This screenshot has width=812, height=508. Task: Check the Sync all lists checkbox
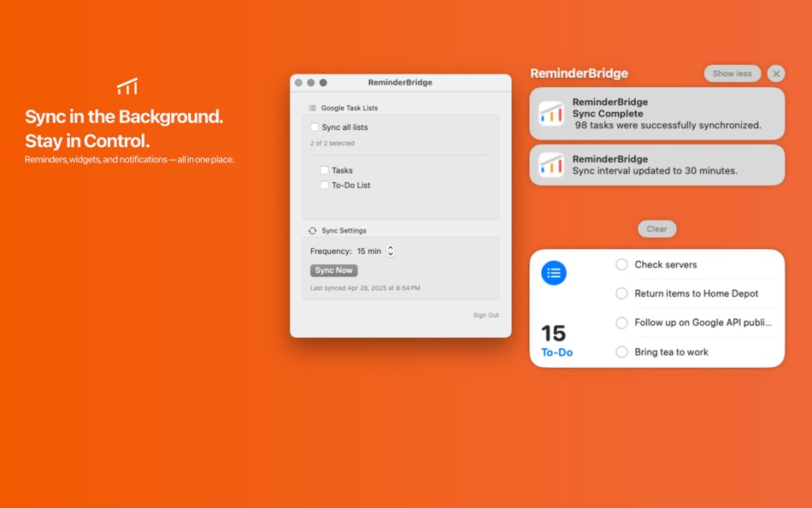[x=315, y=127]
